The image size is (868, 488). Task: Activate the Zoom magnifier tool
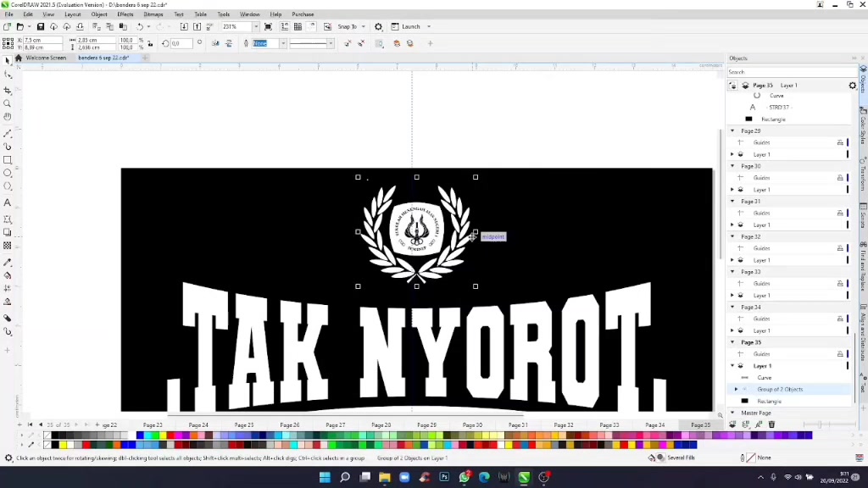pos(7,103)
